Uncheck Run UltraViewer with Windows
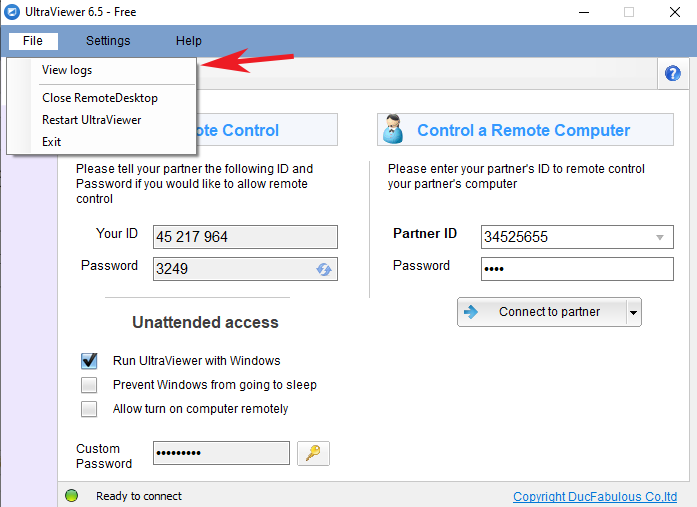Viewport: 697px width, 507px height. tap(89, 361)
